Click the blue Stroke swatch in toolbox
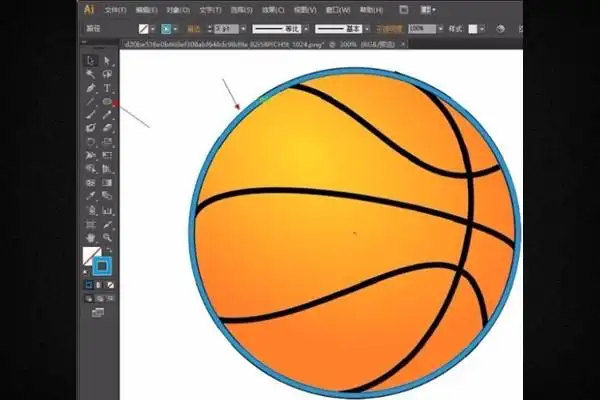The height and width of the screenshot is (400, 600). click(x=102, y=266)
